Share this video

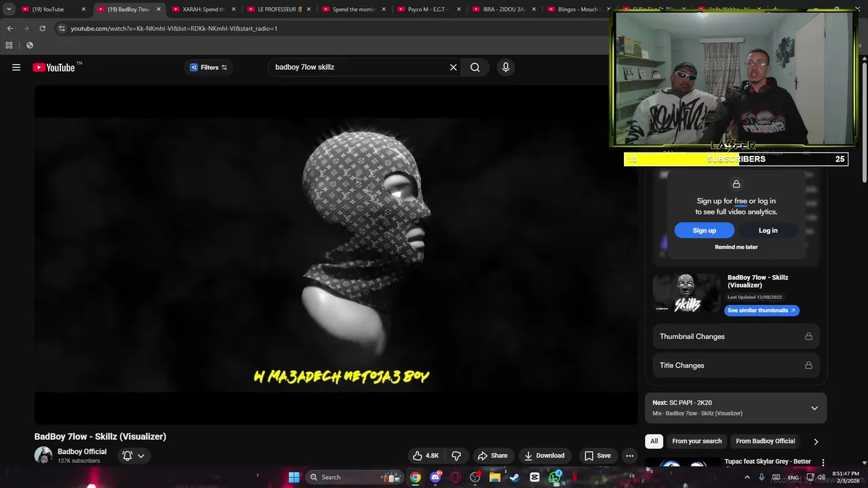pos(492,455)
